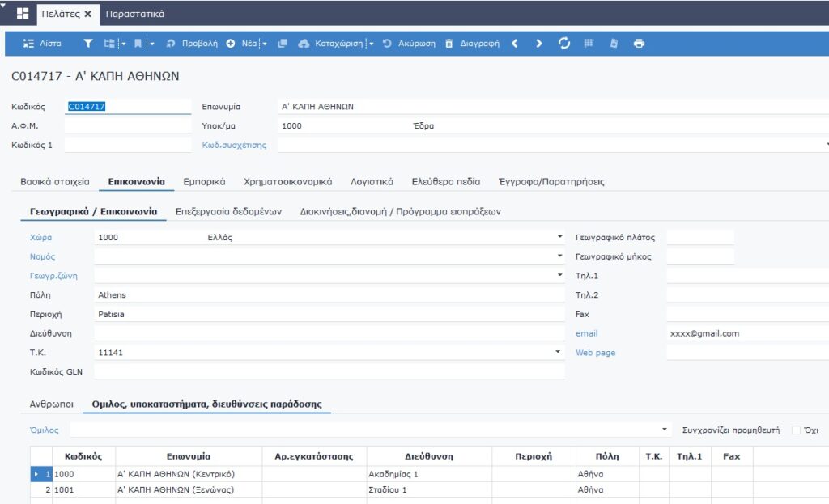Viewport: 829px width, 504px height.
Task: Click the Νομός link label
Action: point(42,256)
